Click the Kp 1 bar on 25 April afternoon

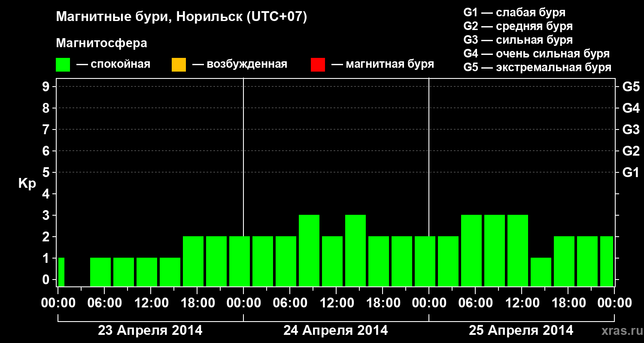541,272
